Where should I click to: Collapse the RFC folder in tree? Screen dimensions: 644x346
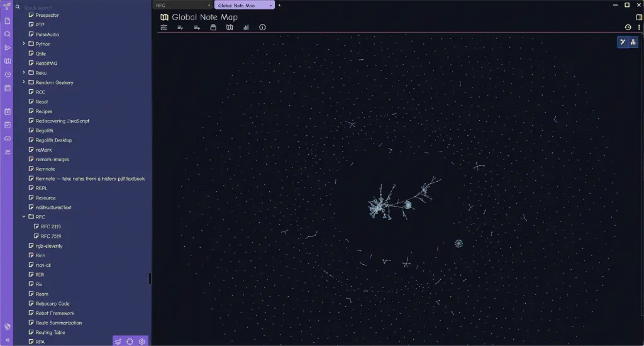[x=24, y=216]
